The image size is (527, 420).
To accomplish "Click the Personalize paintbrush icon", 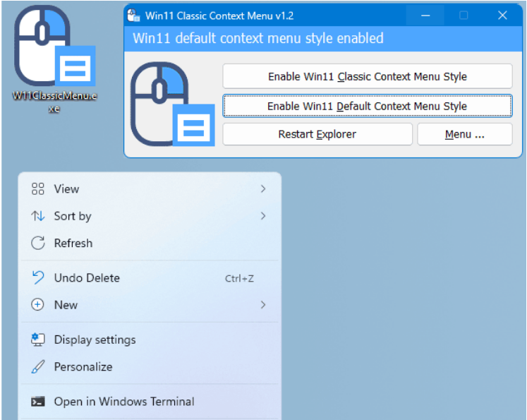I will (x=38, y=367).
